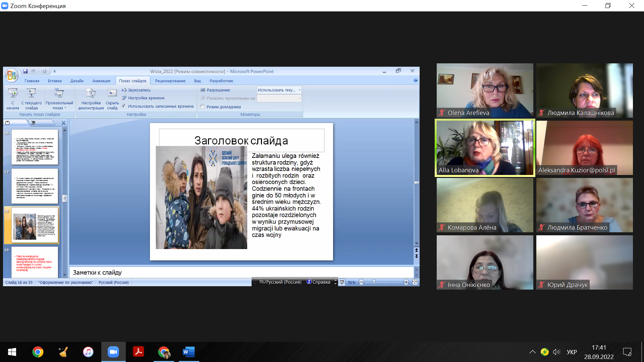Uncheck 'Использовать записанные времена' checkbox

point(124,106)
